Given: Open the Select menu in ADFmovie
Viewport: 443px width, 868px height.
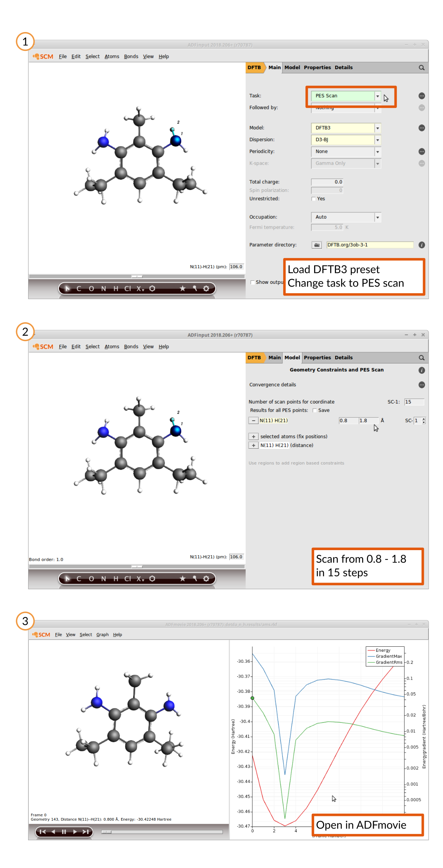Looking at the screenshot, I should pos(86,635).
